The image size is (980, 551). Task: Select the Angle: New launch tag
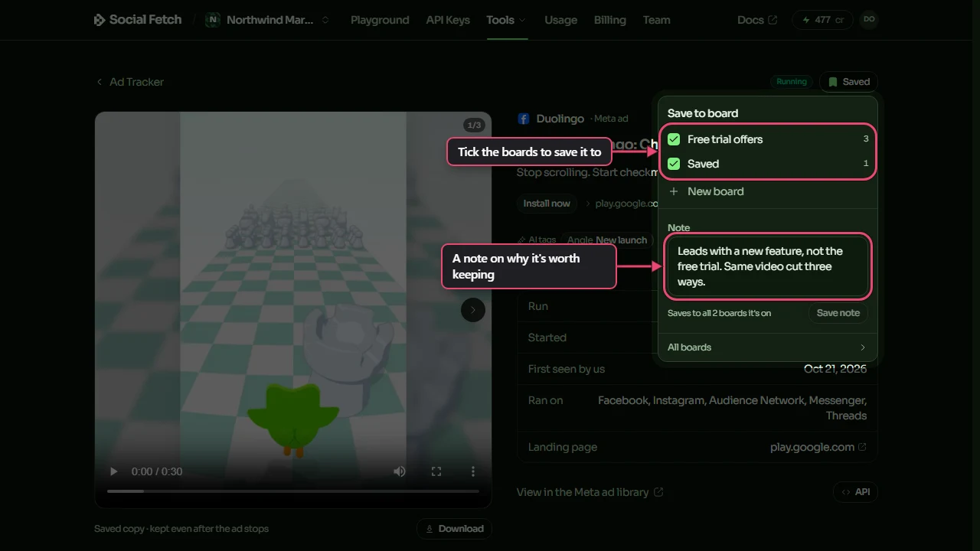click(x=607, y=240)
